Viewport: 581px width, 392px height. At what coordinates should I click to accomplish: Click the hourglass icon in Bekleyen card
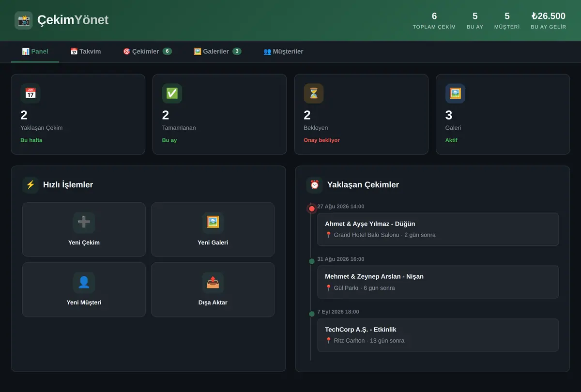[314, 93]
